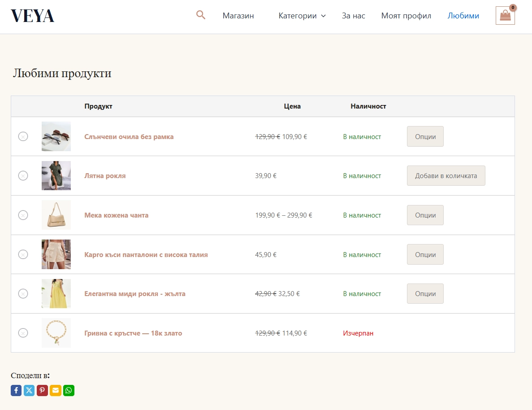The height and width of the screenshot is (410, 532).
Task: Open Мека кожена чанта product link
Action: (117, 215)
